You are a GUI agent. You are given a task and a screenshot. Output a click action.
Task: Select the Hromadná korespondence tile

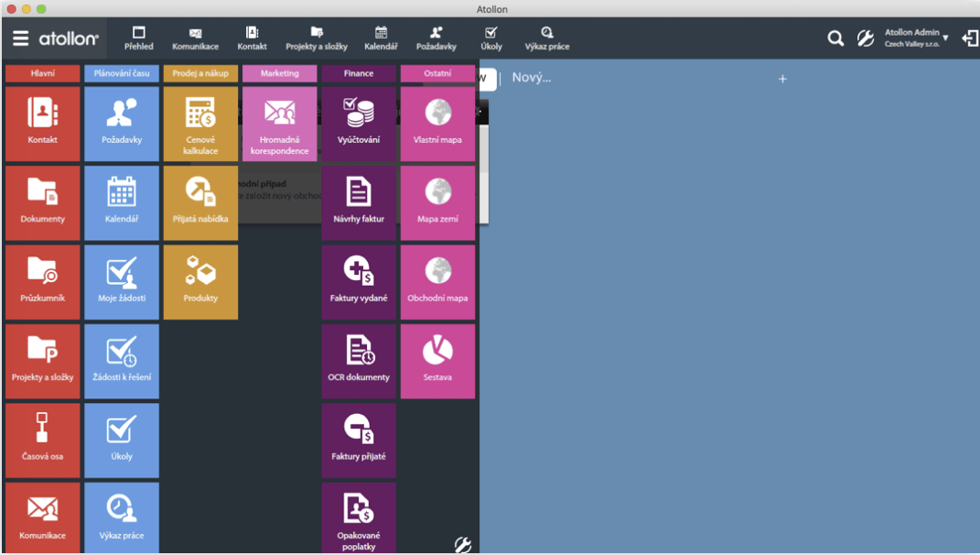pyautogui.click(x=279, y=124)
